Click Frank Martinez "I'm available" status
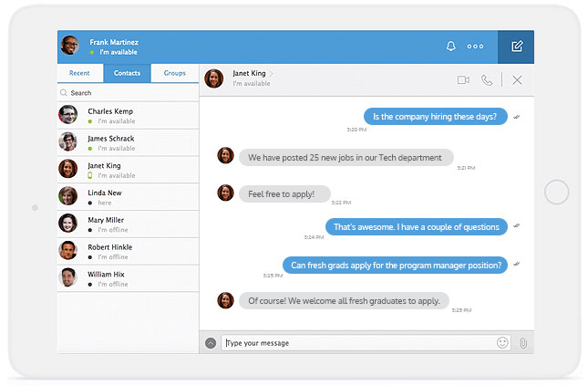Image resolution: width=588 pixels, height=386 pixels. click(x=119, y=52)
